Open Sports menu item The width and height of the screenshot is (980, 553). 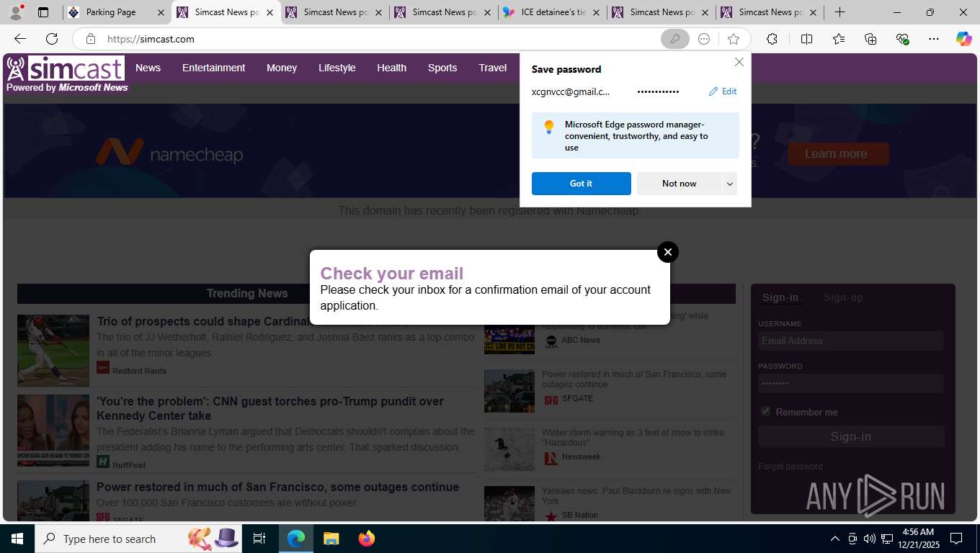442,68
